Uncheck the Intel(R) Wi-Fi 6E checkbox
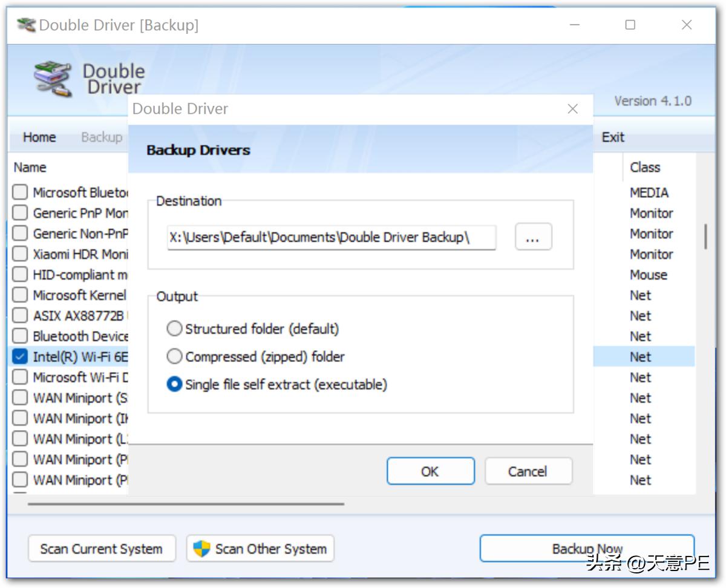726x588 pixels. coord(20,357)
